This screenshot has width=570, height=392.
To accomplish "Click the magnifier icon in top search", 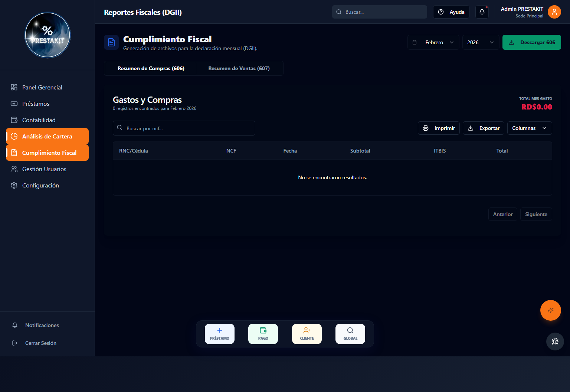I will pyautogui.click(x=339, y=12).
